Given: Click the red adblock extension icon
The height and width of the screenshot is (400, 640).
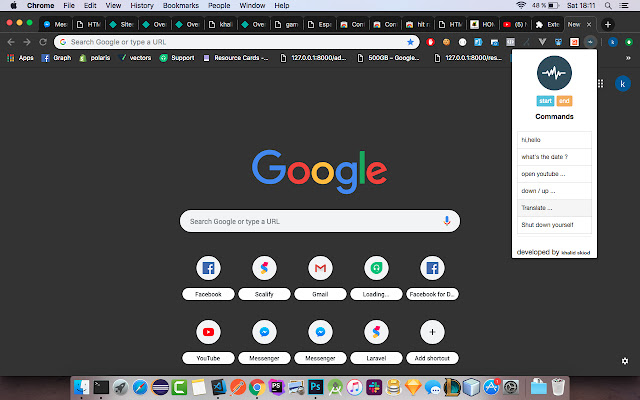Looking at the screenshot, I should [430, 42].
